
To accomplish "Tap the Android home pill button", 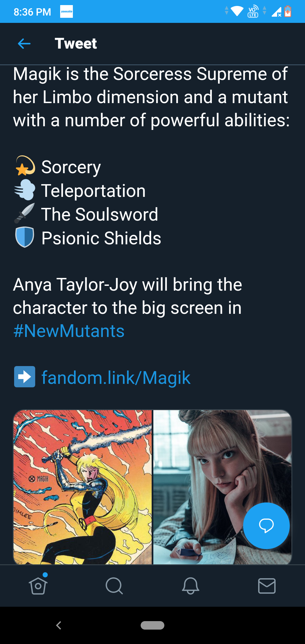I will [152, 625].
